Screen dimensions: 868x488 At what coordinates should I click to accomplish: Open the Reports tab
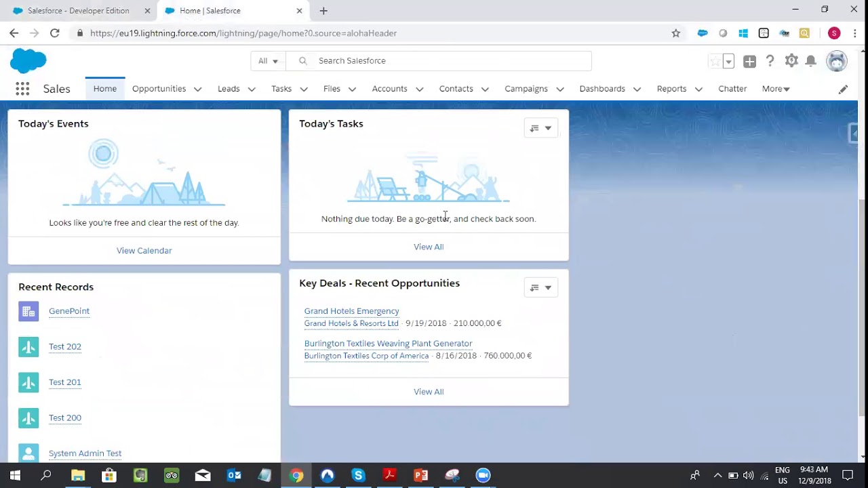pyautogui.click(x=671, y=89)
